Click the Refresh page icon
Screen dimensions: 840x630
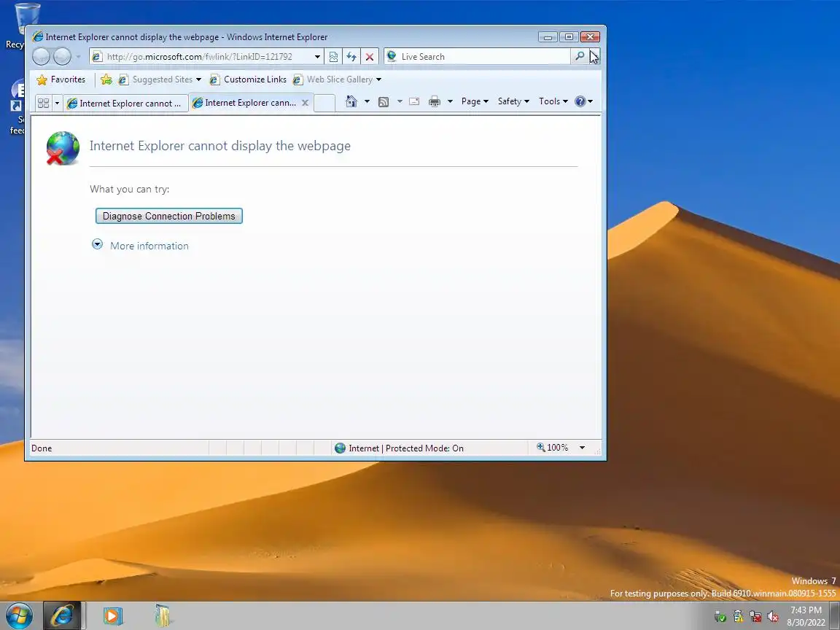(x=351, y=57)
